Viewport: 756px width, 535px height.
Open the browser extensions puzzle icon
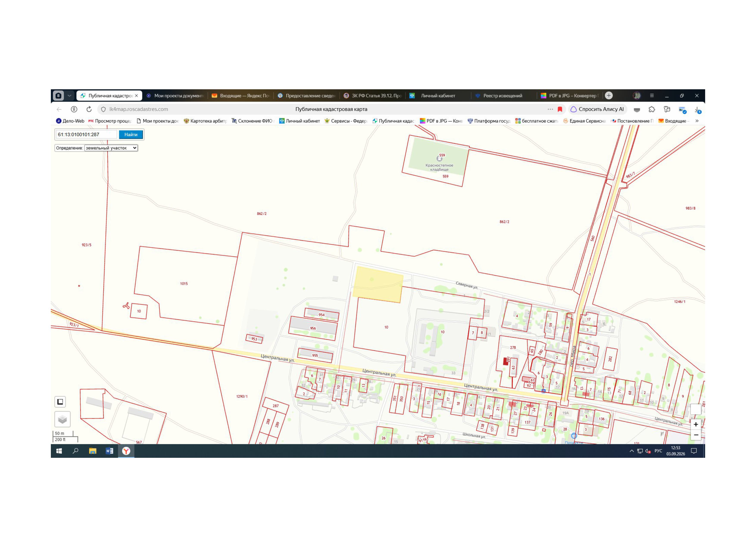pos(652,109)
